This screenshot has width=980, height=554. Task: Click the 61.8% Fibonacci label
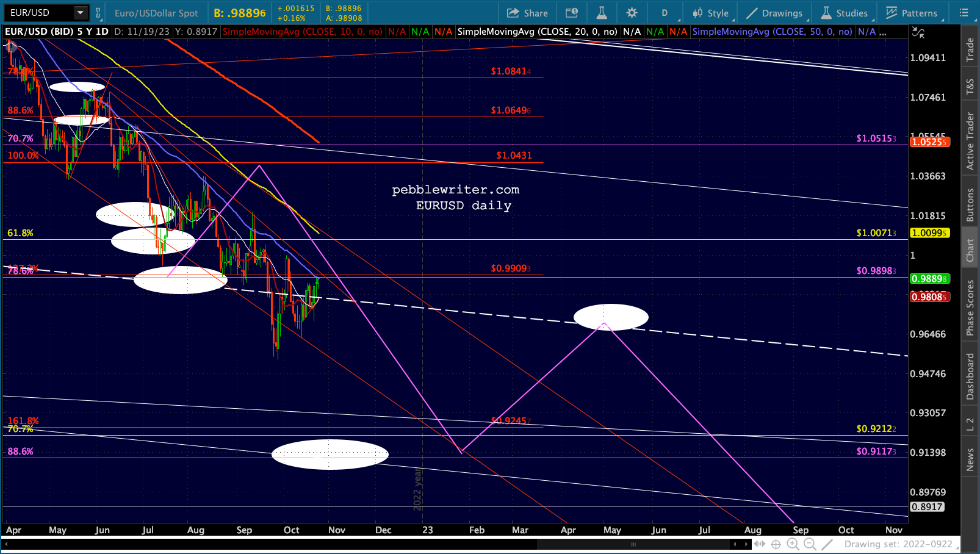point(20,233)
